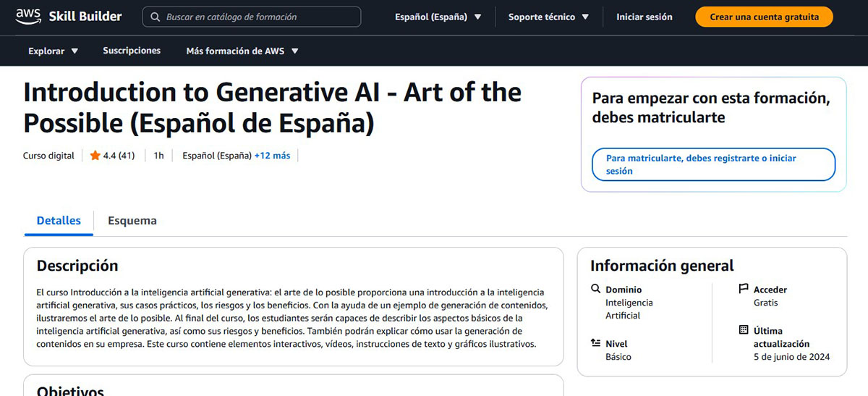
Task: Show the +12 más languages link
Action: [272, 156]
